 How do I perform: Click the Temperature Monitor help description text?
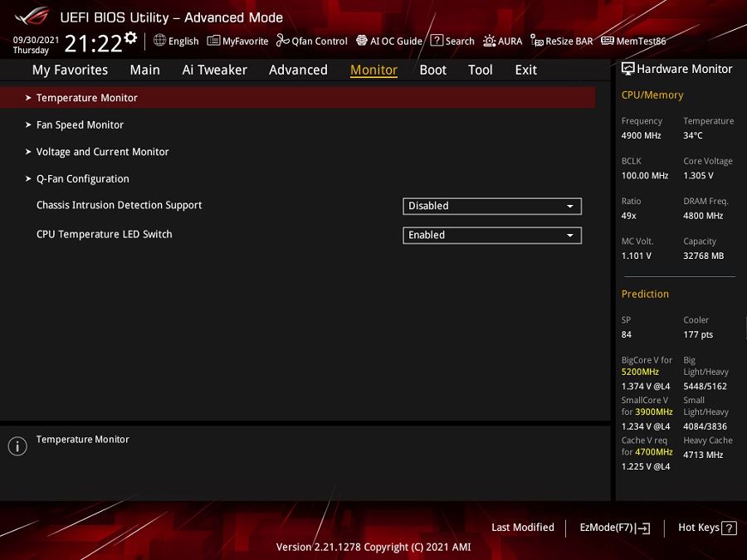coord(83,440)
